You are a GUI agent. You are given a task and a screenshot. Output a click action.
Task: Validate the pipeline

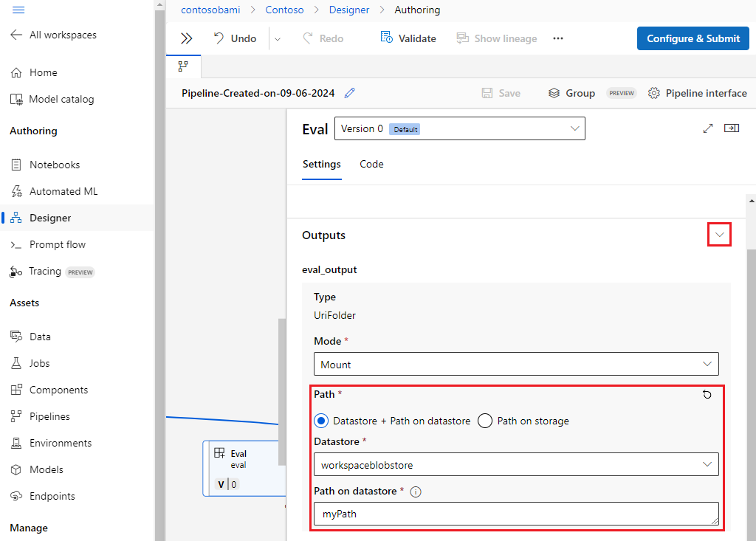coord(408,38)
